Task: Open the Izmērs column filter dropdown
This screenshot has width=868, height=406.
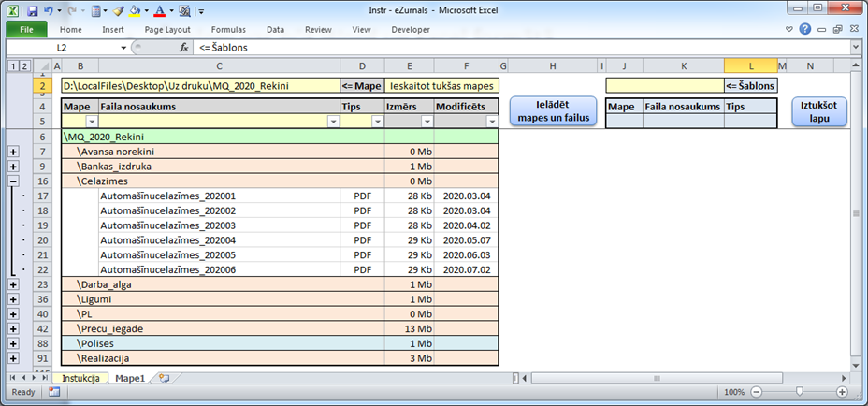Action: click(x=427, y=122)
